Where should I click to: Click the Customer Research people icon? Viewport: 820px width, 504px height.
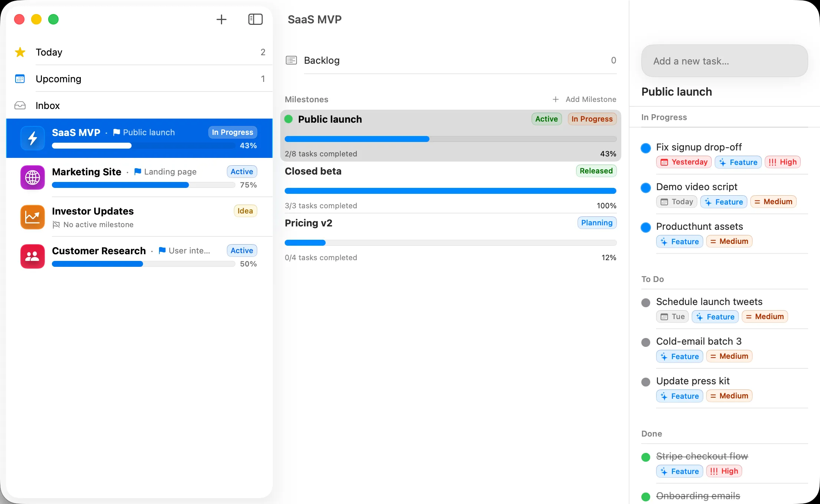[33, 256]
